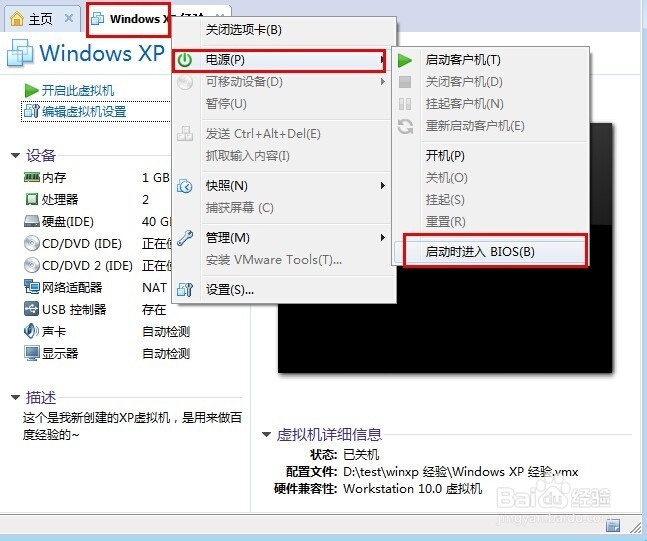The image size is (647, 541).
Task: Click the black virtual machine preview screen
Action: 445,338
